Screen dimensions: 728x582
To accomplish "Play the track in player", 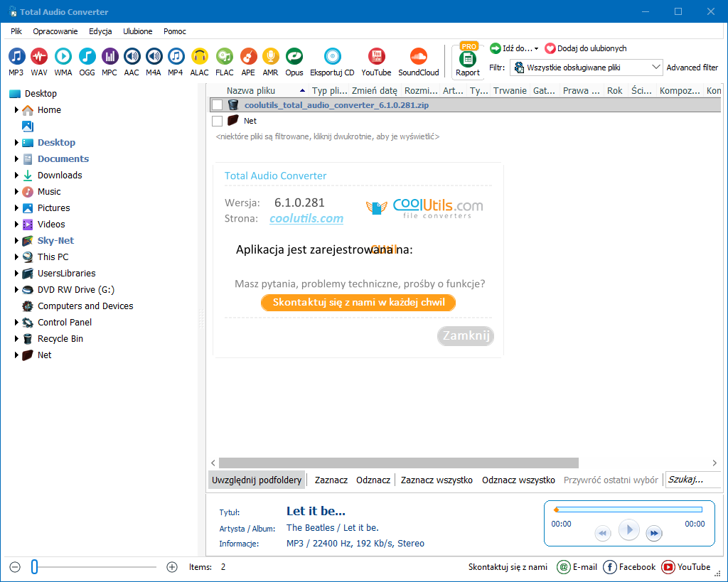I will click(629, 529).
